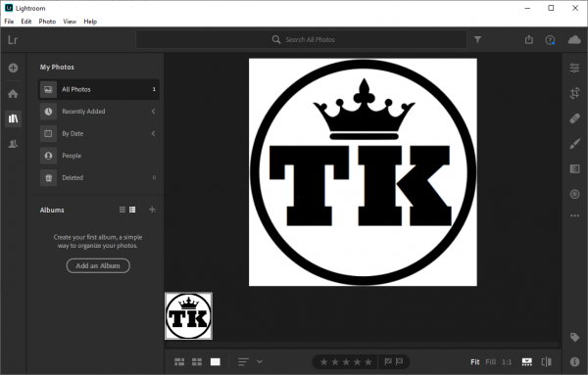
Task: Open the Edit sliders panel icon
Action: (x=574, y=68)
